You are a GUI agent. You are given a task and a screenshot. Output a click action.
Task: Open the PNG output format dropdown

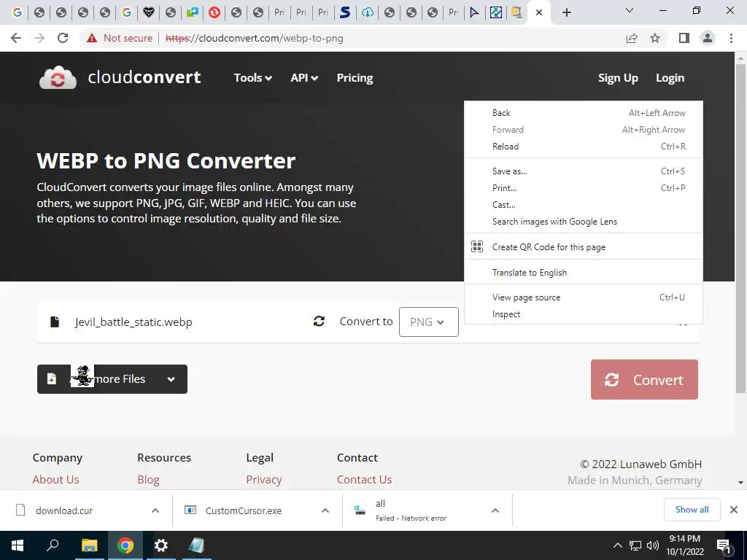tap(429, 322)
